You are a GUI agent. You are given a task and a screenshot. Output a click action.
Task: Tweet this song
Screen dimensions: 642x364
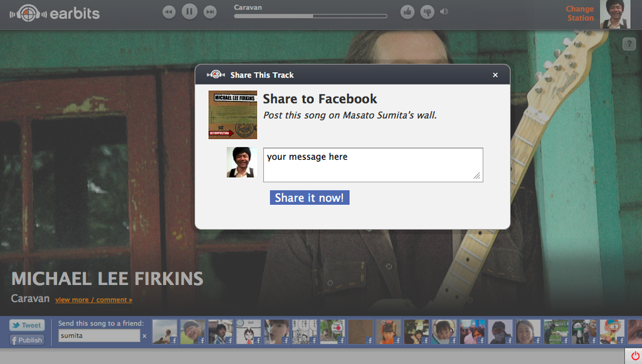[x=27, y=325]
